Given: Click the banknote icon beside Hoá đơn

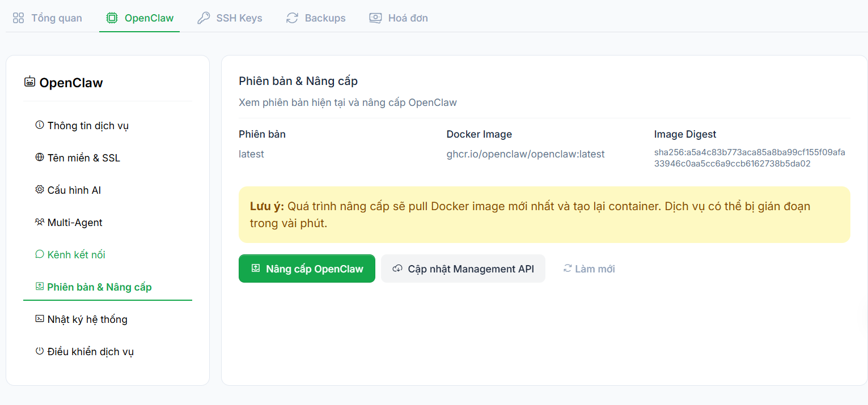Looking at the screenshot, I should click(x=375, y=18).
